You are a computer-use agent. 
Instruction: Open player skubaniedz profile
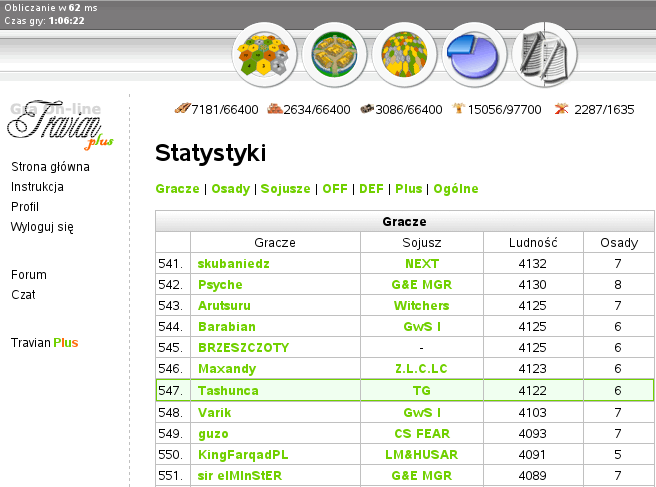(233, 264)
